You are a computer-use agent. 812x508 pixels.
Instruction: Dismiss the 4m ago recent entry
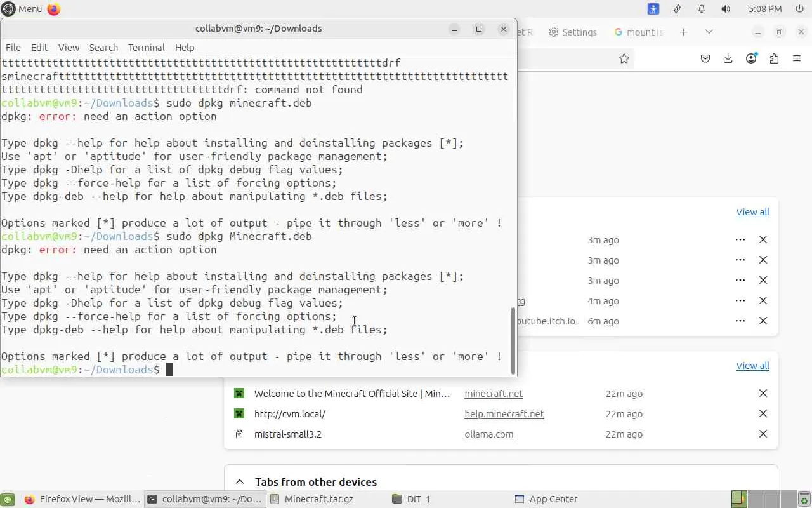click(763, 300)
